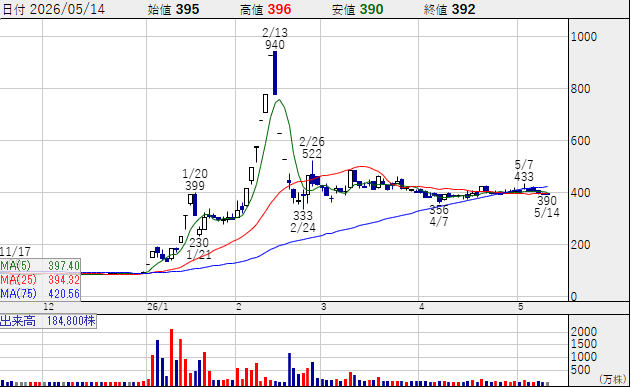Click the time axis month label 3
631x387 pixels.
(x=324, y=307)
